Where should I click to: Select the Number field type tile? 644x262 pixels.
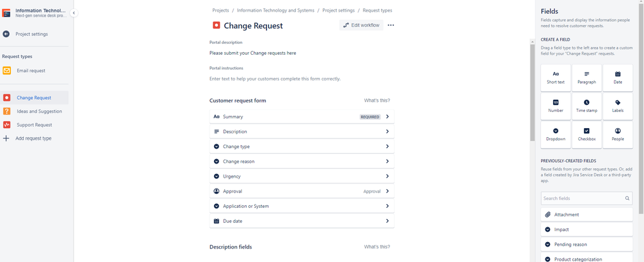click(556, 106)
